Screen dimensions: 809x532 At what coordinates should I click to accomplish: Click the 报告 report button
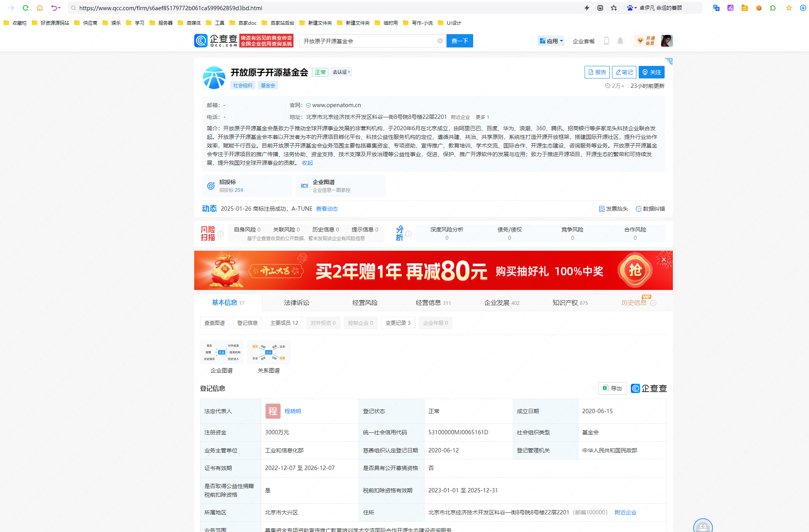pos(597,72)
